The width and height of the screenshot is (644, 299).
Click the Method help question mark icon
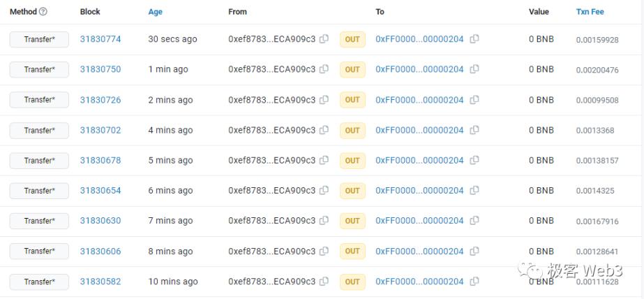point(43,12)
